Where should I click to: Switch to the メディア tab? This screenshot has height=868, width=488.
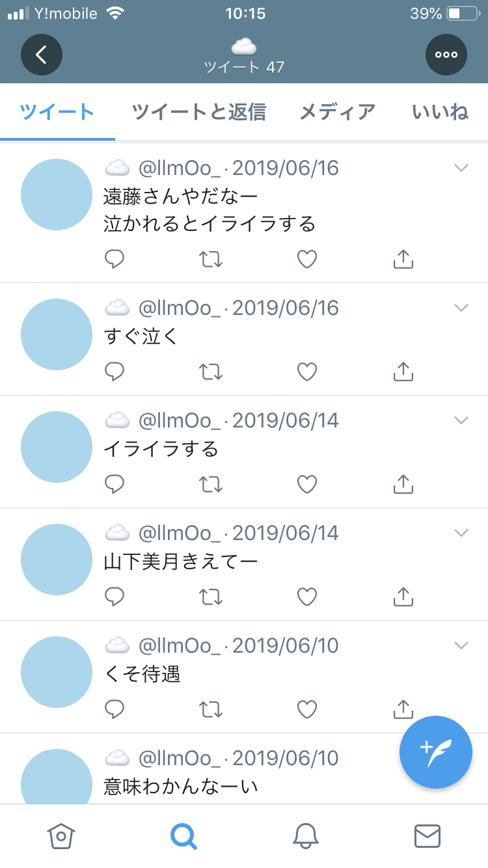tap(338, 112)
